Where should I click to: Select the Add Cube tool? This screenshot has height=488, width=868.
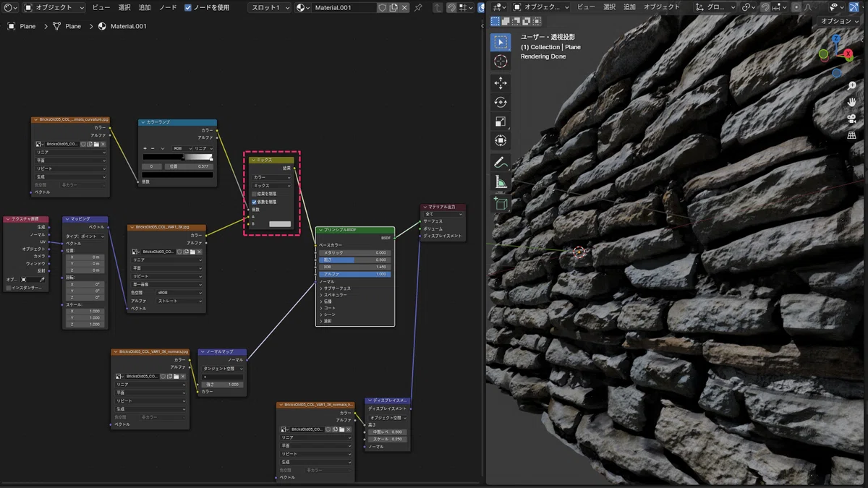point(501,204)
